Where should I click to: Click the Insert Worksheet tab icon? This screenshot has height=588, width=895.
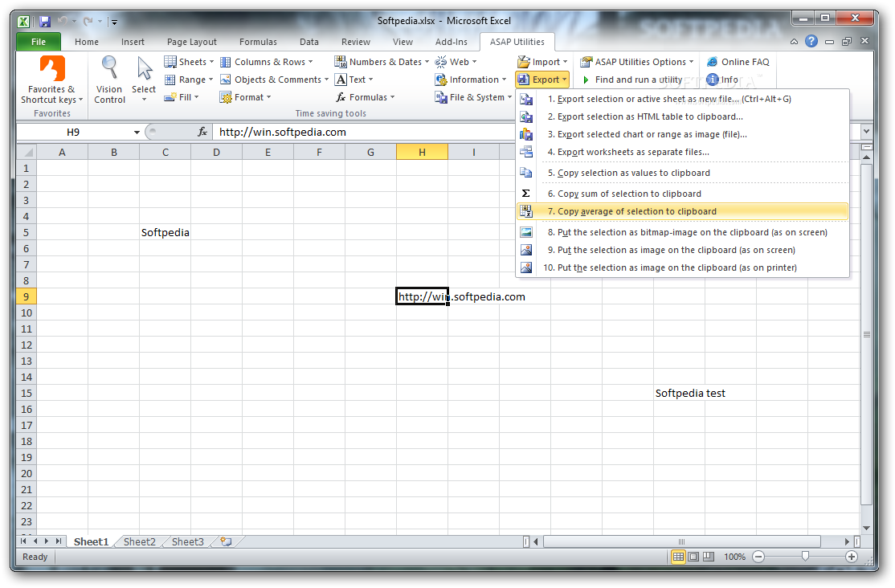pyautogui.click(x=226, y=541)
